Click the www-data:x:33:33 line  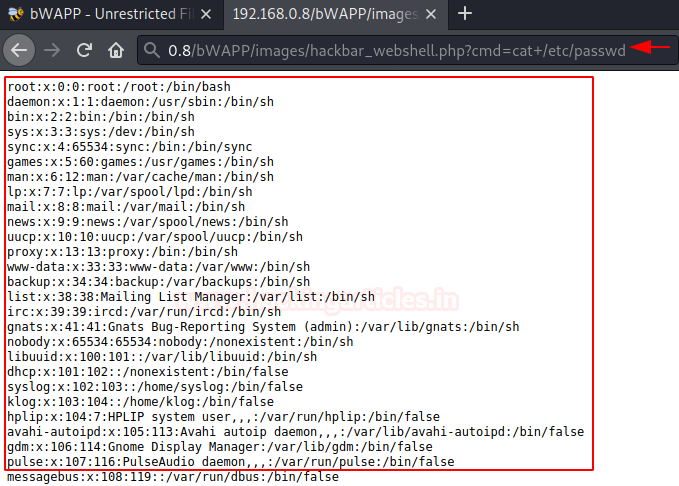158,267
